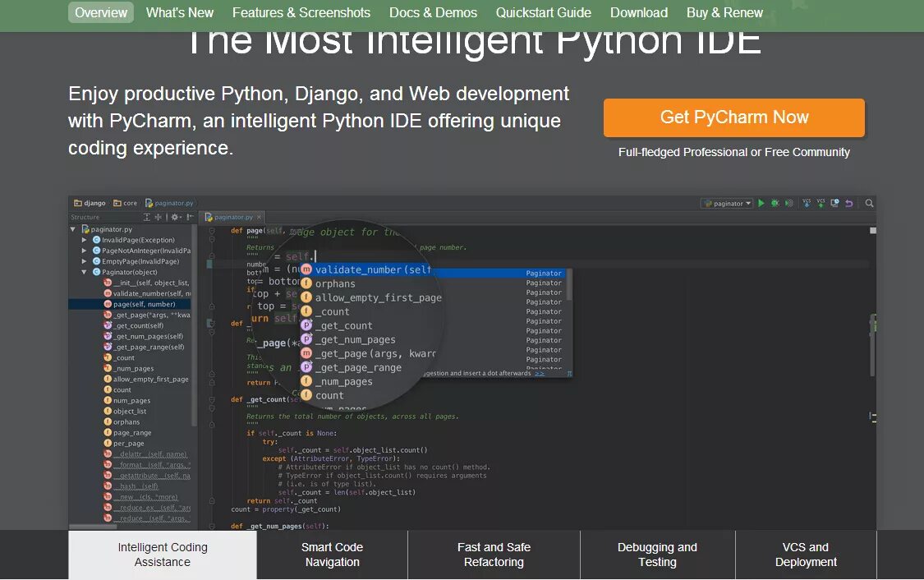Expand the EmptyPage(InvalidPage) tree node
This screenshot has width=924, height=580.
click(x=85, y=261)
